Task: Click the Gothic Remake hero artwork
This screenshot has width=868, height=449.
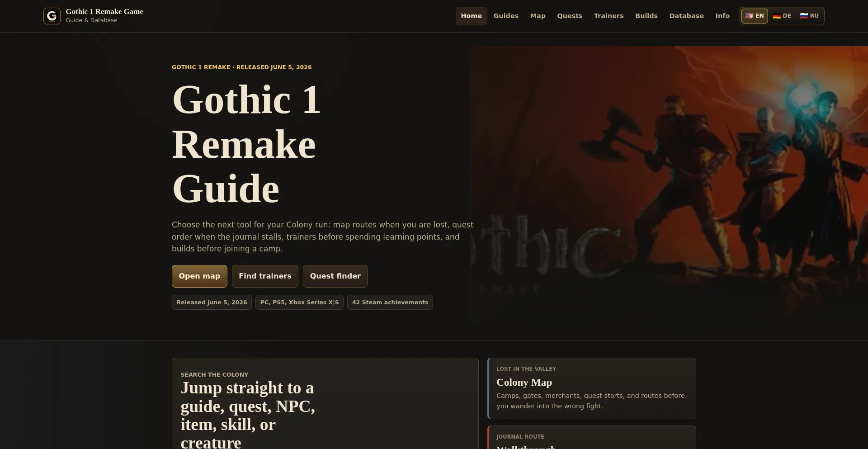Action: click(x=669, y=185)
